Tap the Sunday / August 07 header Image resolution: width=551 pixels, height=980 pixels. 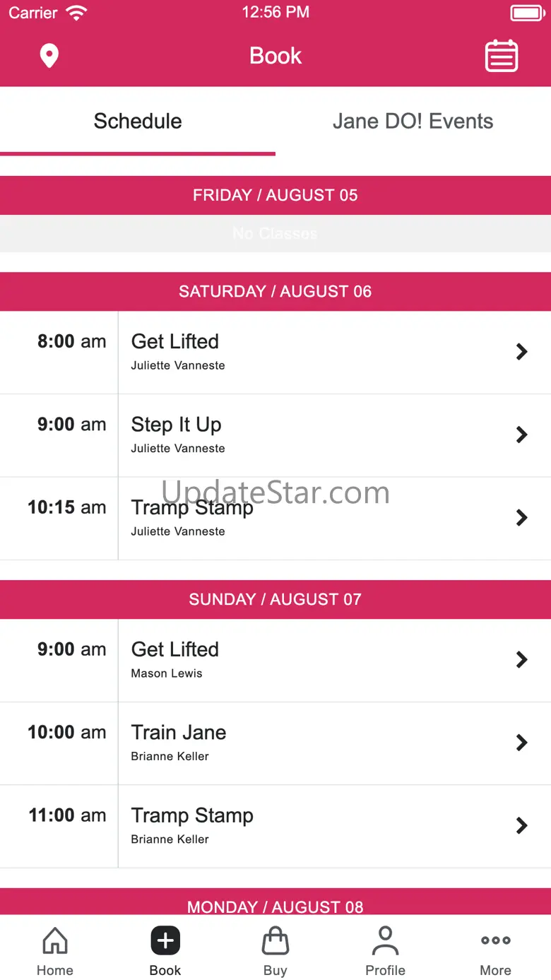tap(275, 599)
